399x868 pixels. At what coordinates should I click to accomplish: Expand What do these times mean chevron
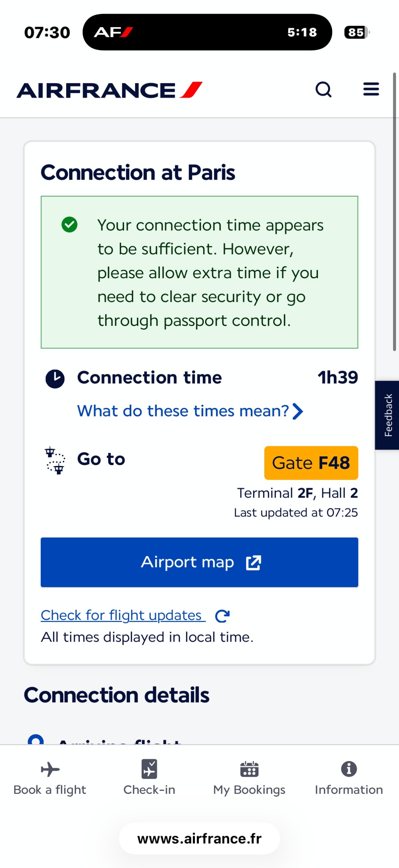tap(298, 411)
